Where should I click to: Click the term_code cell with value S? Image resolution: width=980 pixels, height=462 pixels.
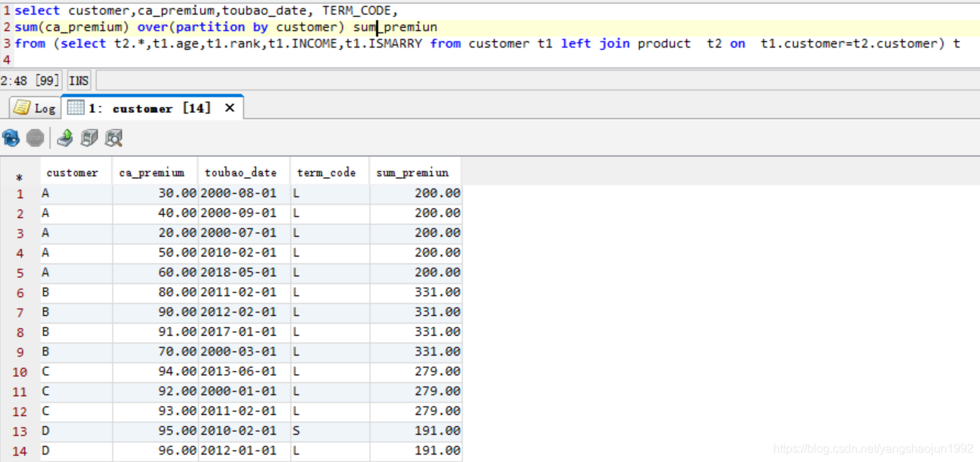pos(330,431)
